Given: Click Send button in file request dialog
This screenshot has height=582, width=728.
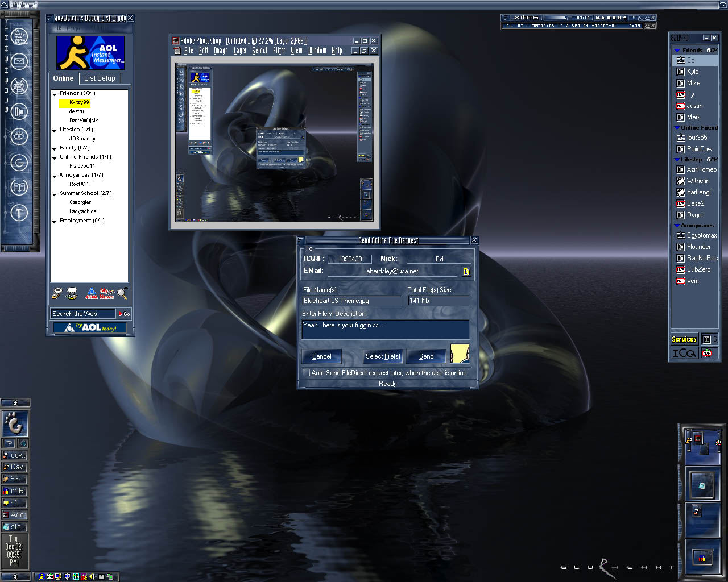Looking at the screenshot, I should [x=427, y=356].
